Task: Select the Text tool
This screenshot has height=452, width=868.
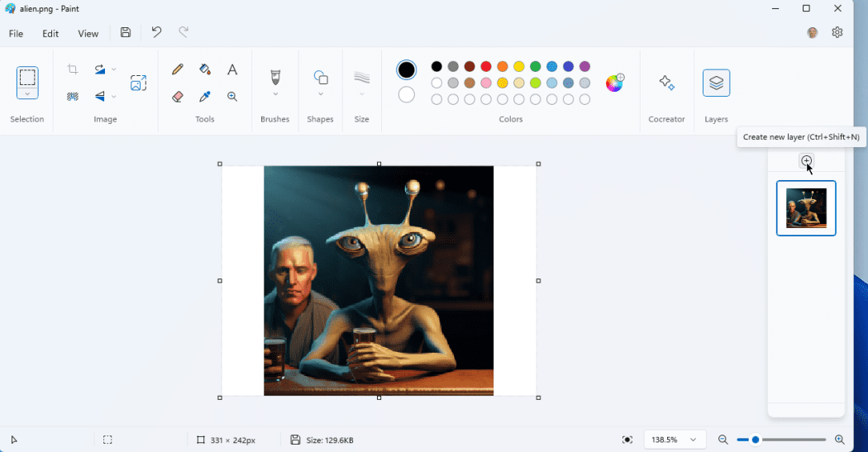Action: (232, 69)
